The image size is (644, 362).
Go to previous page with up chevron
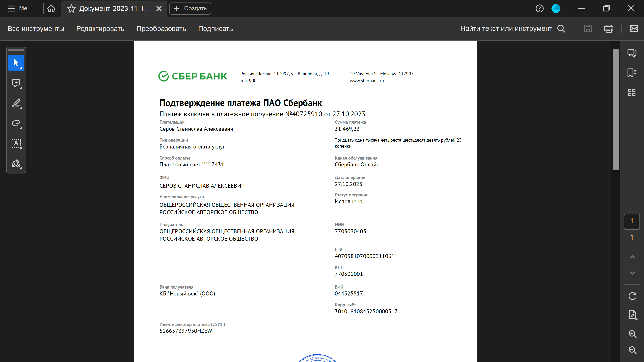pyautogui.click(x=632, y=257)
